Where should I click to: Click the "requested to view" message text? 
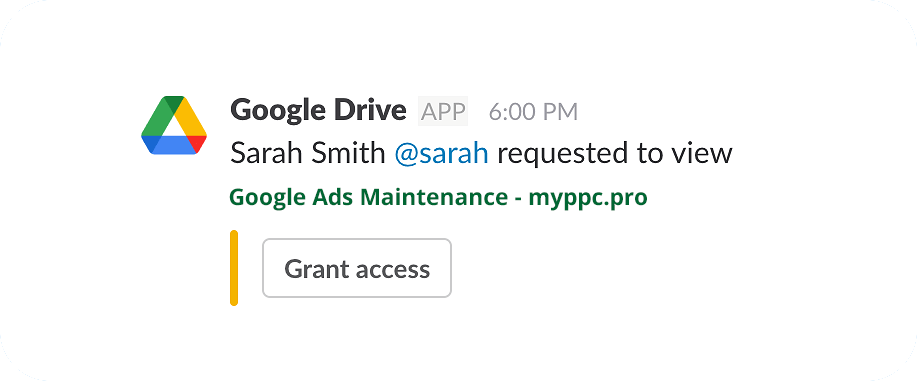coord(615,154)
